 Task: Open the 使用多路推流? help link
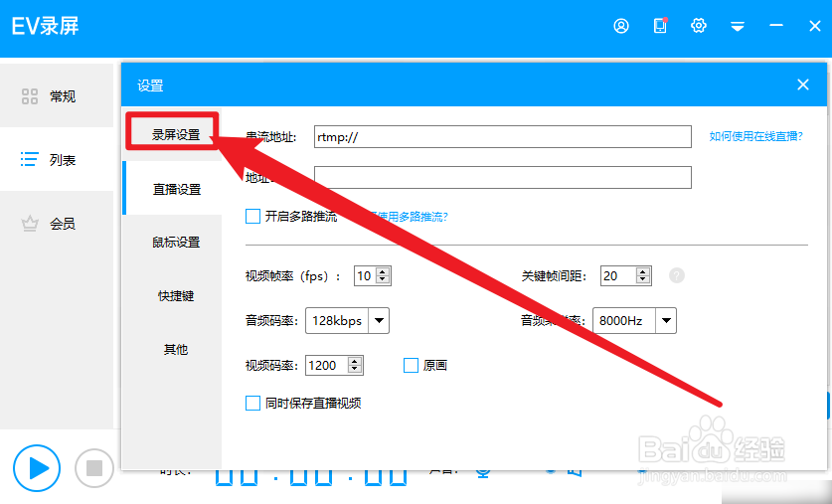coord(410,217)
